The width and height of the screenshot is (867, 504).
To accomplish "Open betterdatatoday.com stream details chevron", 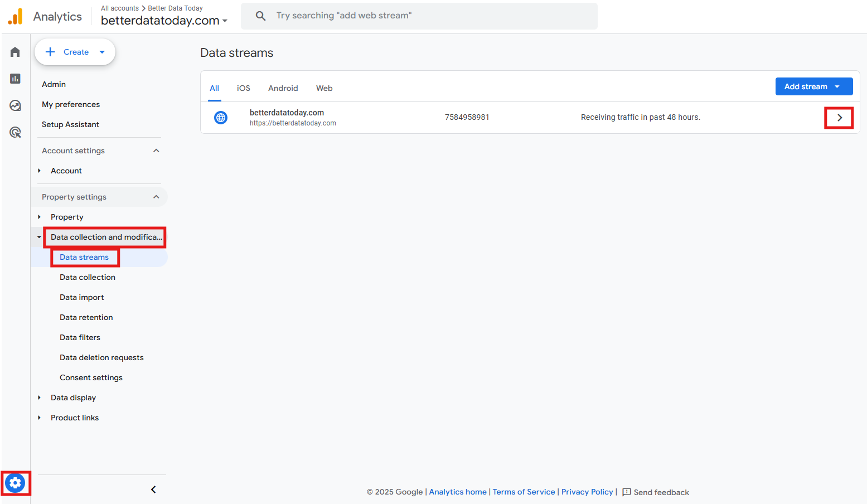I will pos(839,118).
